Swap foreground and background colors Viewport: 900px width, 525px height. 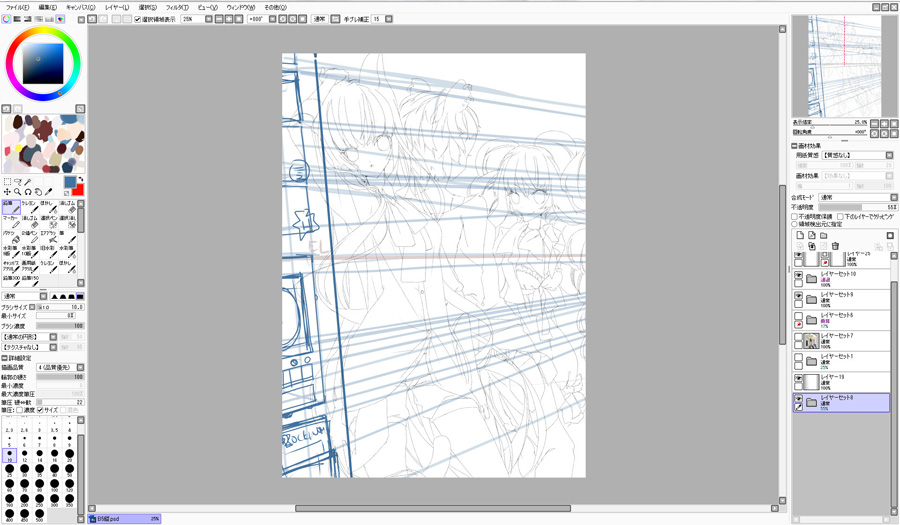[x=81, y=180]
